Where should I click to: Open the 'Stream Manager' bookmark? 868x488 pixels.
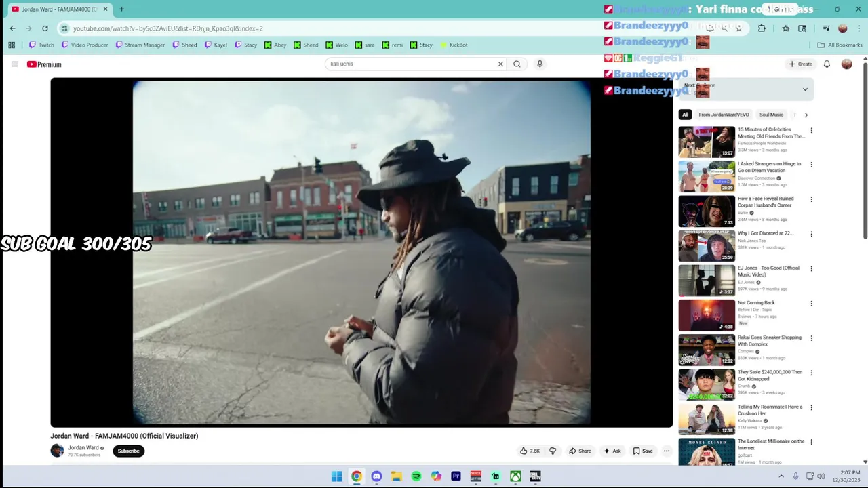(140, 45)
